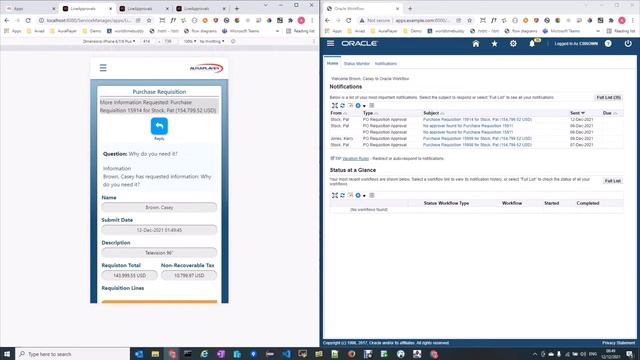Screen dimensions: 640x360
Task: Open Vacation Rules link
Action: 356,158
